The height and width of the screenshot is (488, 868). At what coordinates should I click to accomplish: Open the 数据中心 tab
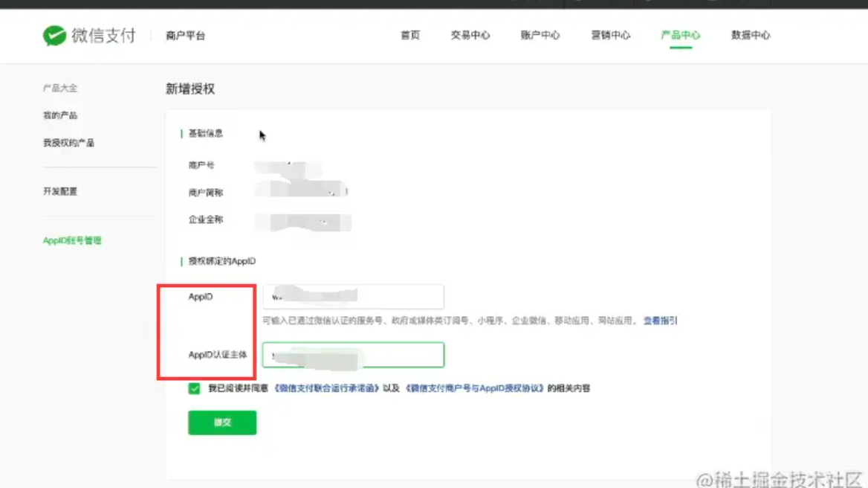click(x=750, y=35)
